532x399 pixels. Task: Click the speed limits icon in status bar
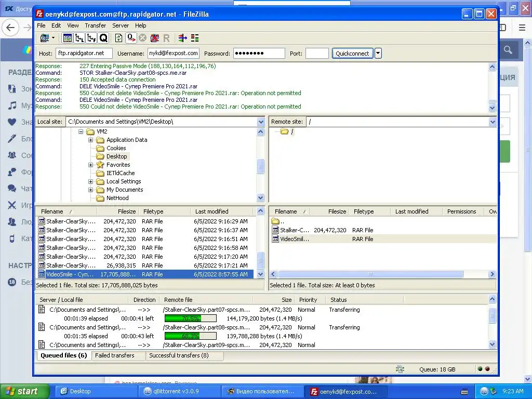(x=401, y=369)
